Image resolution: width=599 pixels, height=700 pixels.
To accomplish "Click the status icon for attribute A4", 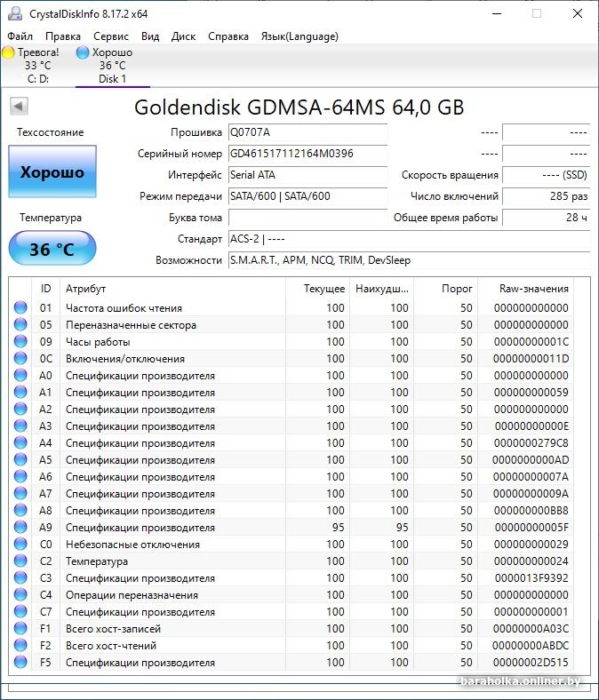I will click(x=20, y=443).
